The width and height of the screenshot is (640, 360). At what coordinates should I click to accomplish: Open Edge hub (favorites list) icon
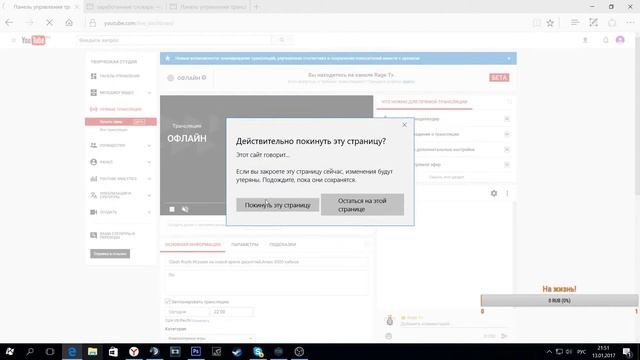(575, 23)
